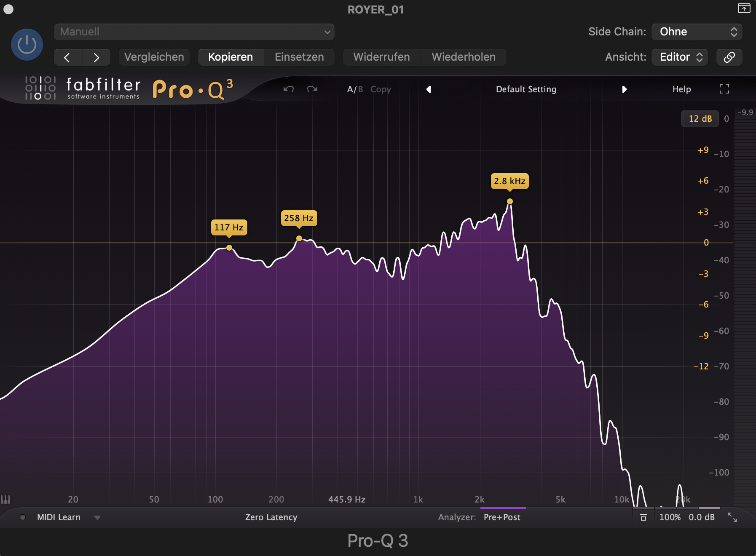Adjust the 100% gain scale control
The width and height of the screenshot is (756, 556).
click(670, 517)
